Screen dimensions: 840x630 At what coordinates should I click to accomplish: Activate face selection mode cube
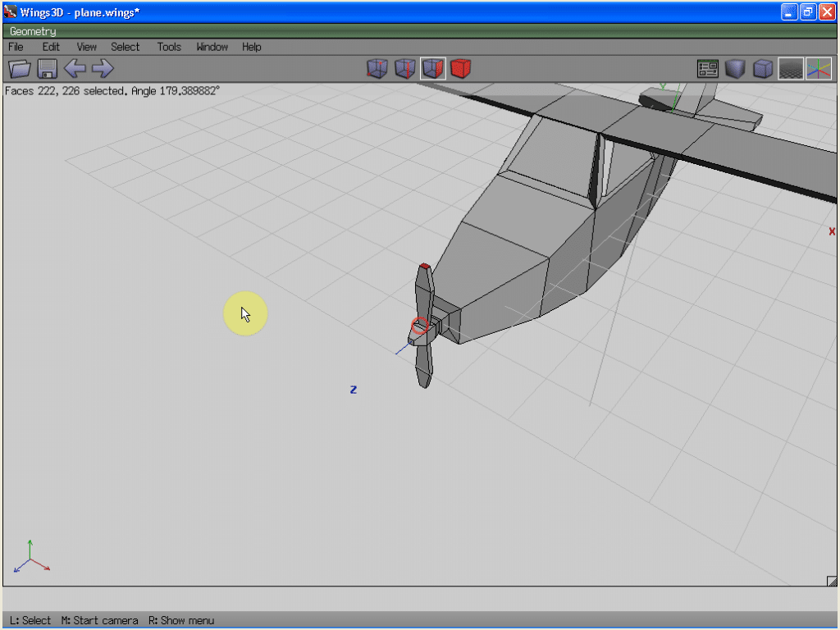pos(433,69)
